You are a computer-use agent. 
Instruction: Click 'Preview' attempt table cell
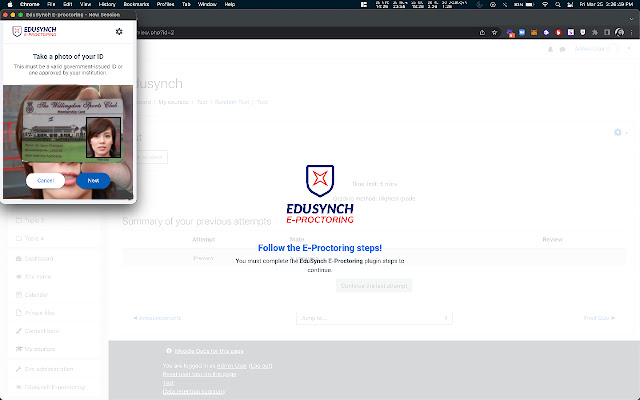pyautogui.click(x=203, y=258)
